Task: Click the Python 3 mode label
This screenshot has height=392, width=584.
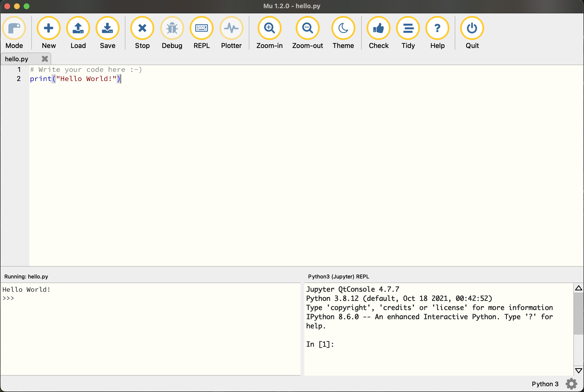Action: (545, 384)
